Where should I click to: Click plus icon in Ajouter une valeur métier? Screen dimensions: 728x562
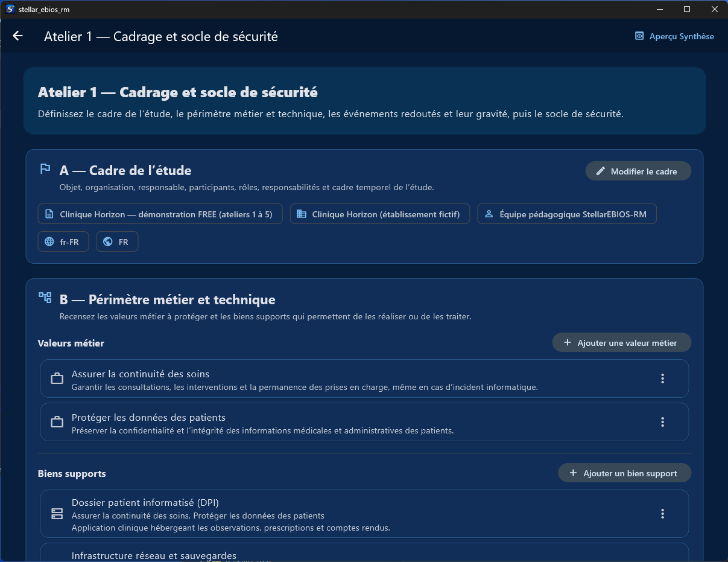(567, 343)
